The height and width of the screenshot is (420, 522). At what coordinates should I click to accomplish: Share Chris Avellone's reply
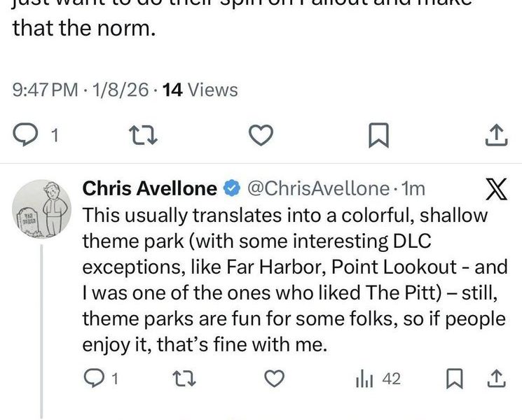[x=496, y=379]
